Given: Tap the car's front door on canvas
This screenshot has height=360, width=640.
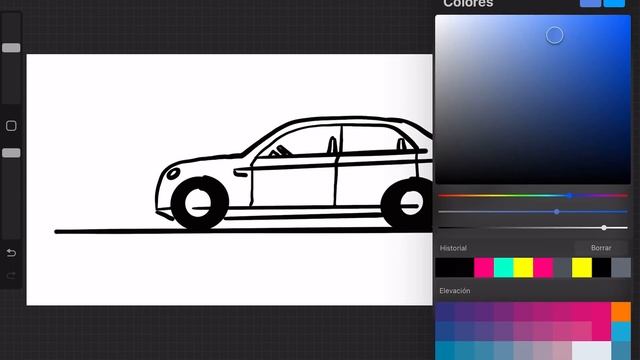Looking at the screenshot, I should tap(294, 184).
